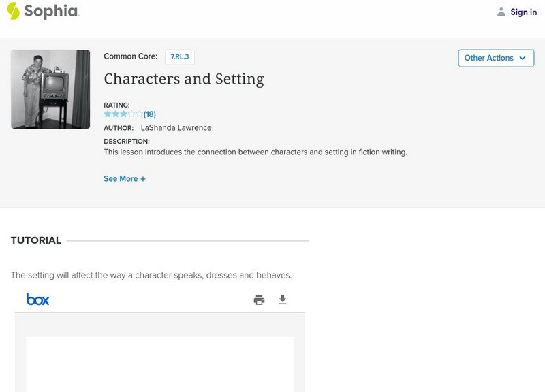The height and width of the screenshot is (392, 545).
Task: Expand description with See More
Action: click(x=125, y=179)
